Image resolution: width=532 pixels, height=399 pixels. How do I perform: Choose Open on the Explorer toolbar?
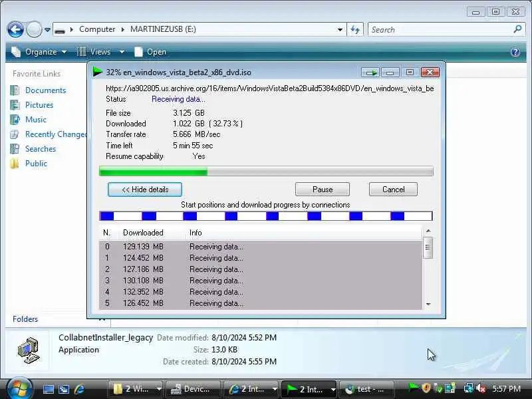[150, 52]
